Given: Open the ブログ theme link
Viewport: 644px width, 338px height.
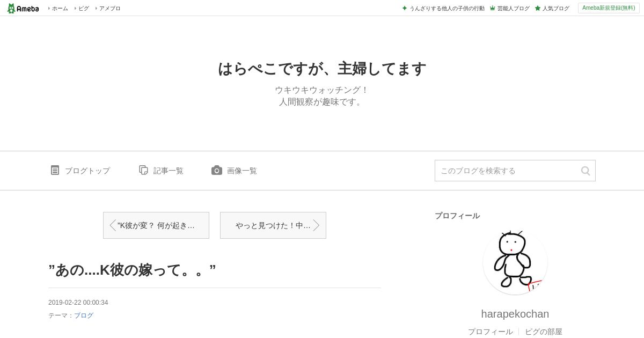Looking at the screenshot, I should coord(84,315).
